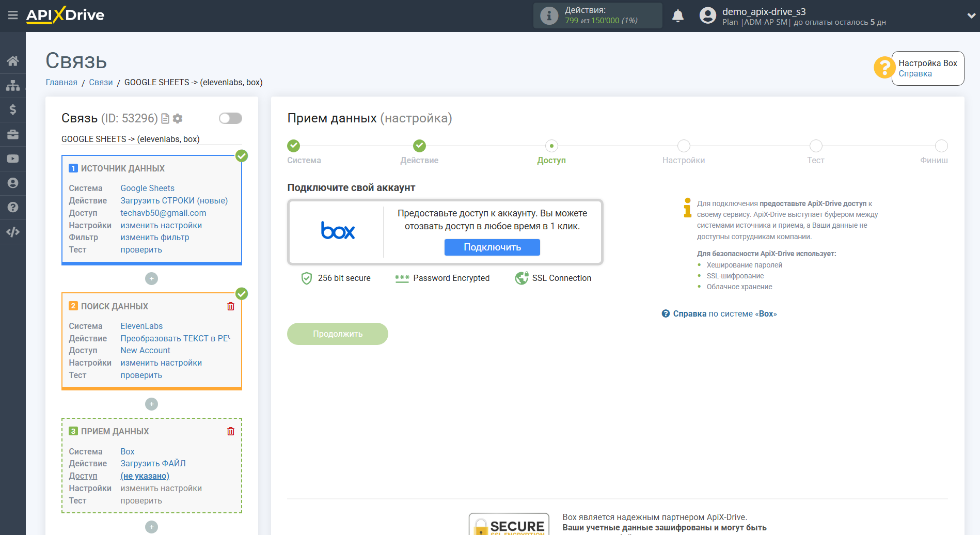980x535 pixels.
Task: Add a step below the ПОИСК ДАННЫХ block
Action: pos(151,404)
